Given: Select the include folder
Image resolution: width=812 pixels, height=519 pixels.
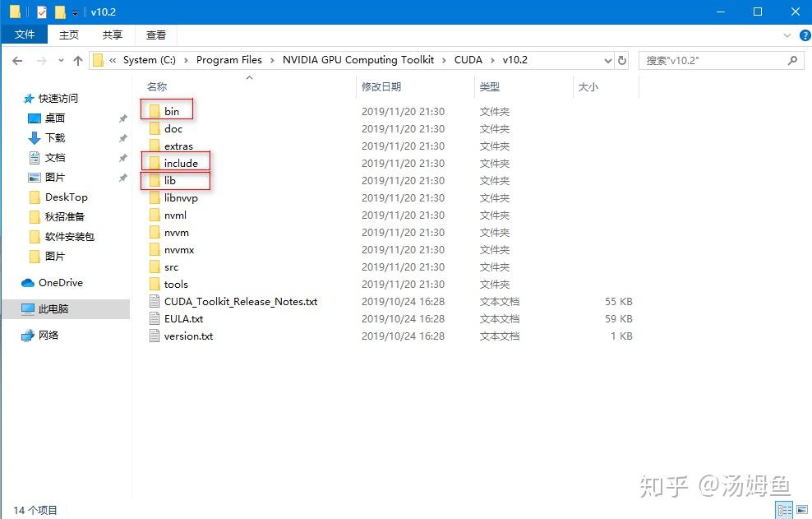Looking at the screenshot, I should (182, 163).
